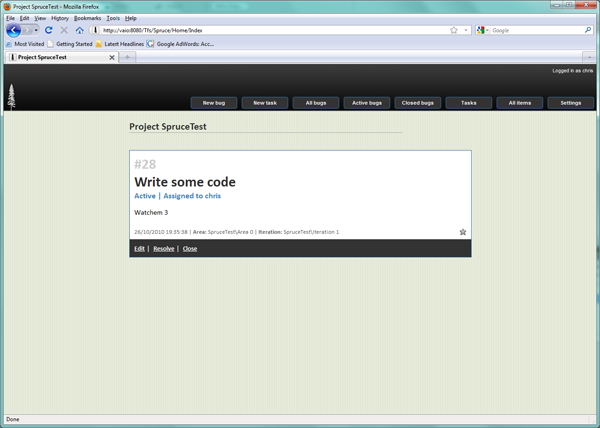600x428 pixels.
Task: Open the Tasks list
Action: click(x=468, y=103)
